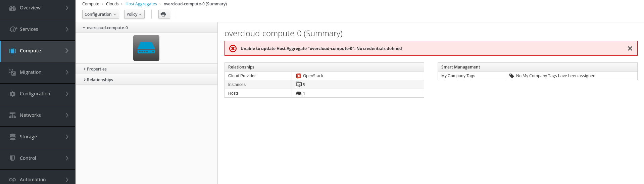The width and height of the screenshot is (644, 184).
Task: Click the Automation sidebar icon
Action: point(12,180)
